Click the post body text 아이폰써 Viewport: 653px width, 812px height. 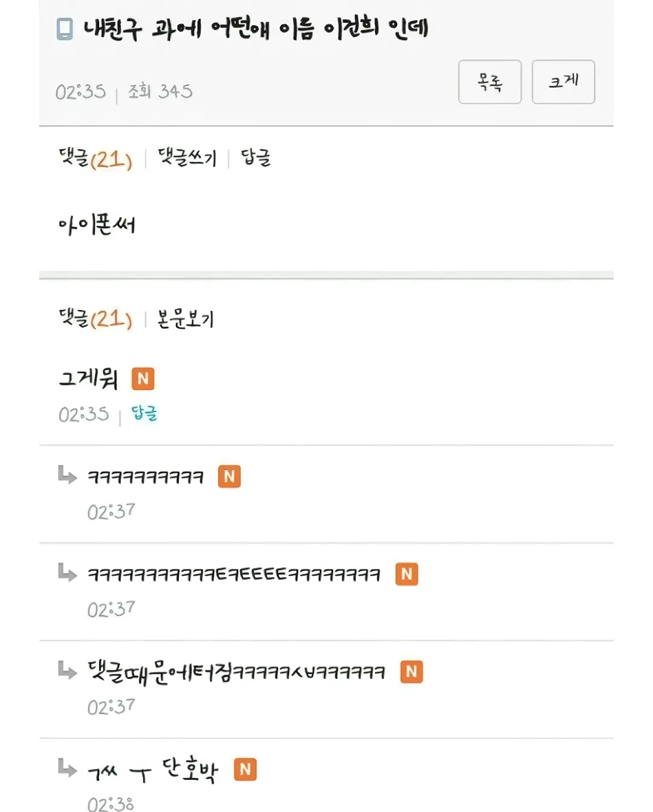pyautogui.click(x=97, y=226)
